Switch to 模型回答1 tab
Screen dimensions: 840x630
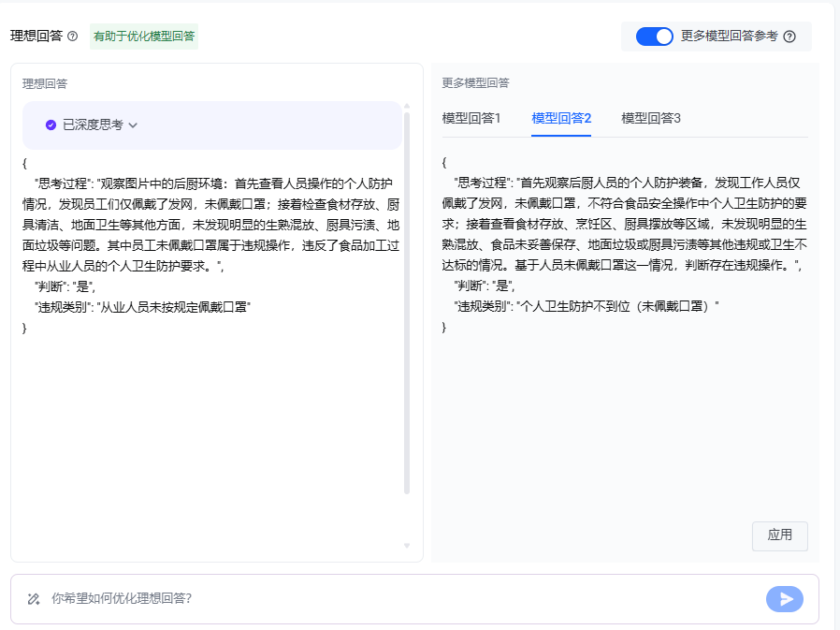pos(471,118)
